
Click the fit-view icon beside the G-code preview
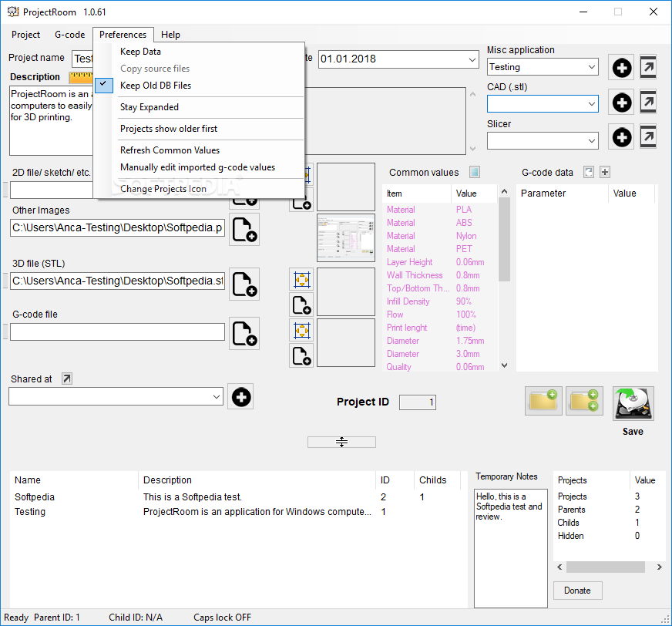(x=302, y=331)
